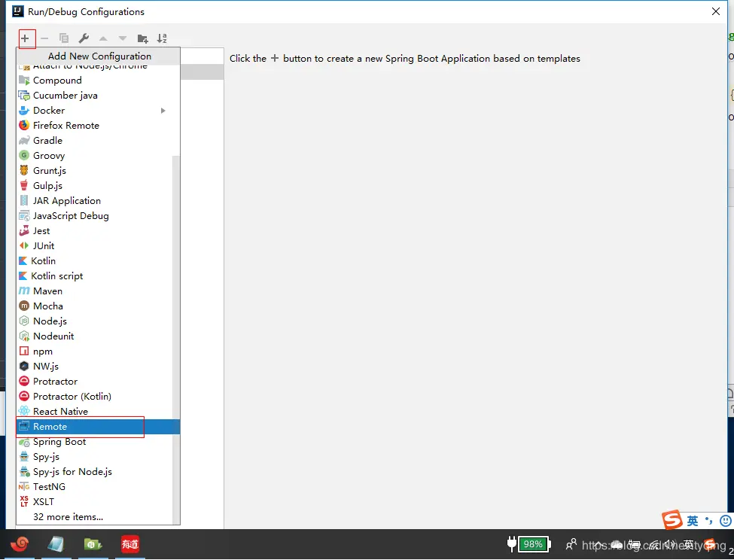This screenshot has width=734, height=560.
Task: Open the green folder app in taskbar
Action: 93,544
